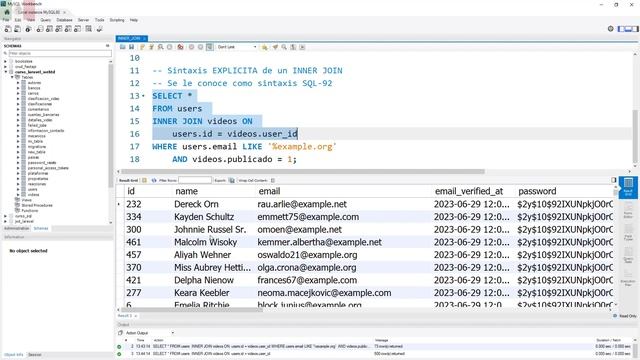Switch to the Administration tab
The height and width of the screenshot is (360, 640).
(16, 229)
